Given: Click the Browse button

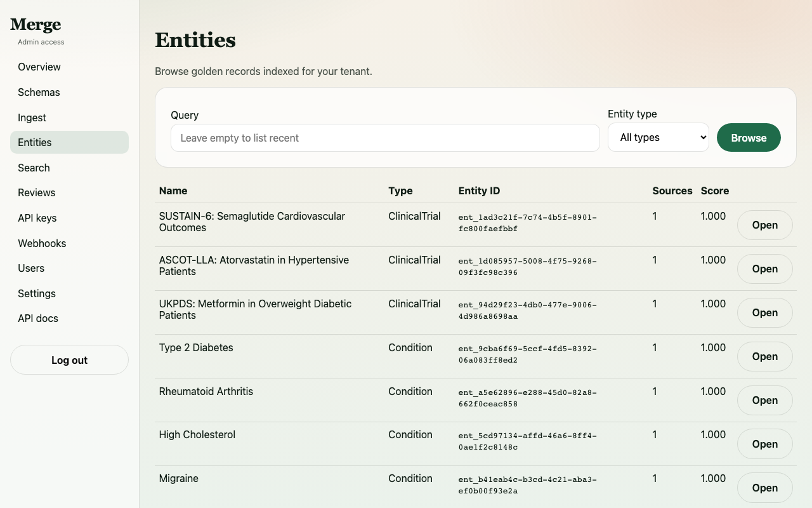Looking at the screenshot, I should [x=749, y=138].
